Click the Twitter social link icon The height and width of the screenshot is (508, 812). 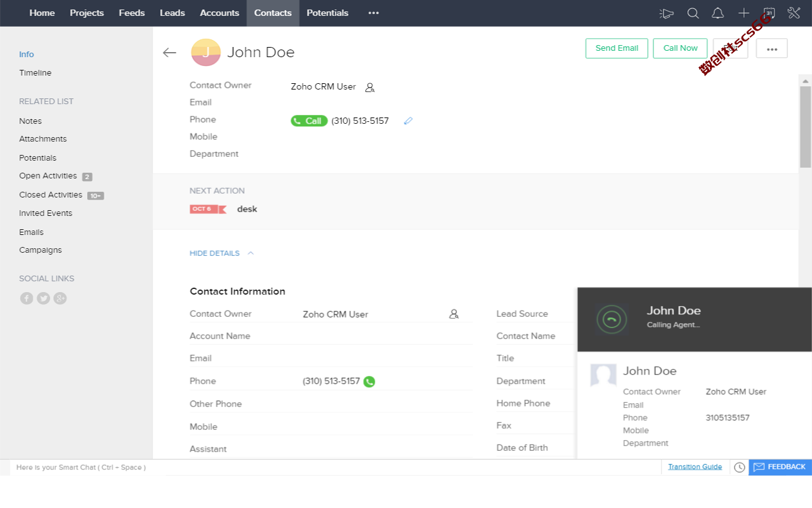point(43,298)
